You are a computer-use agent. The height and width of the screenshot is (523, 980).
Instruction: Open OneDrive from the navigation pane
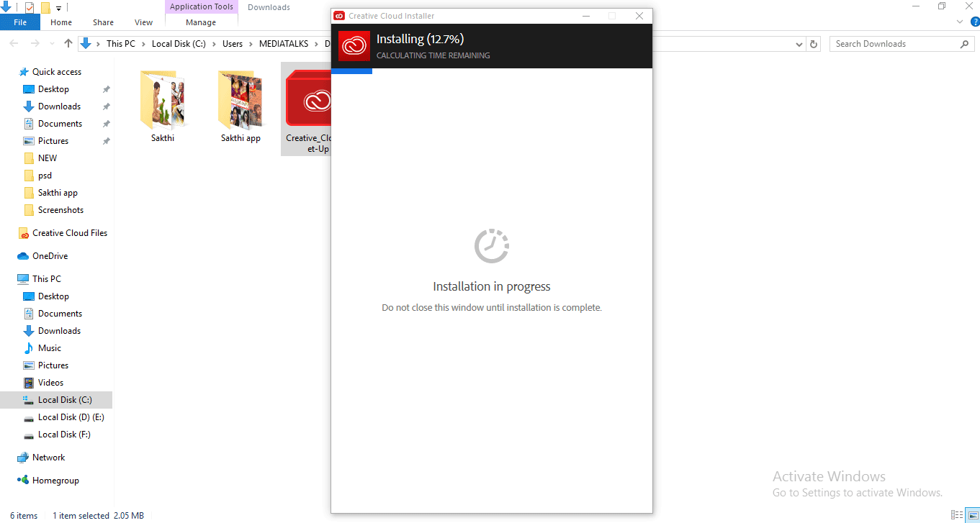[x=50, y=255]
